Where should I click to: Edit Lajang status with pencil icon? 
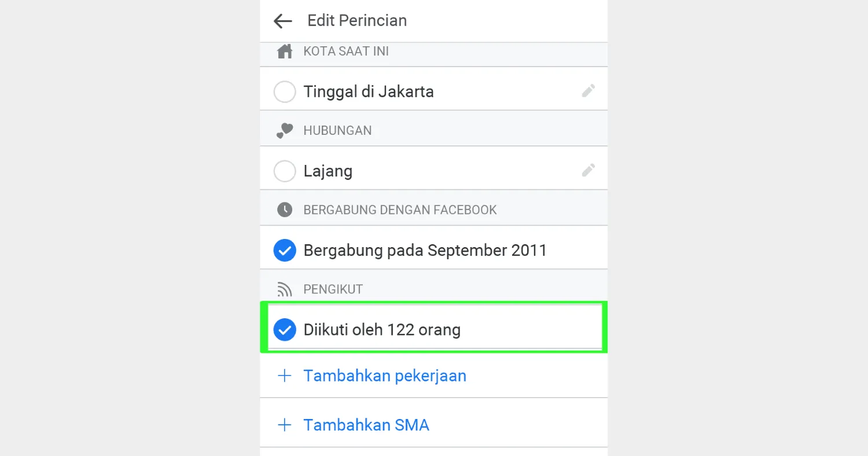point(589,170)
